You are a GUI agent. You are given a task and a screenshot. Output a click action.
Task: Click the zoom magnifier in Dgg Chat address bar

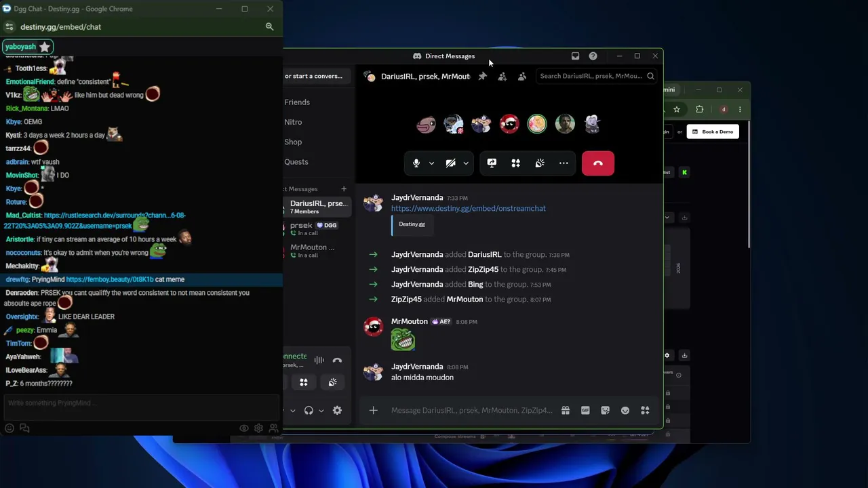tap(269, 27)
